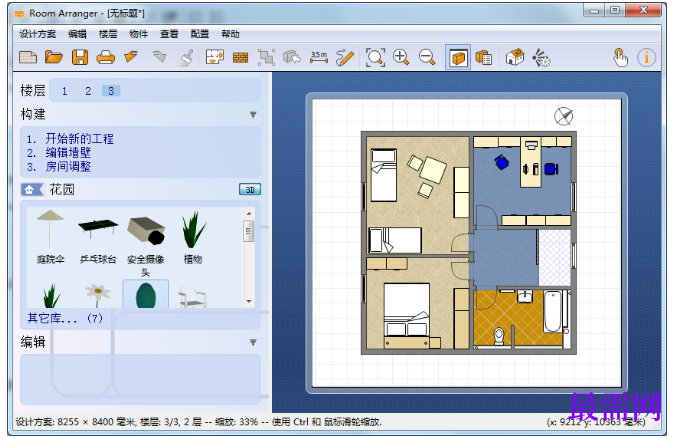
Task: Select the brick wall editing tool
Action: point(240,57)
